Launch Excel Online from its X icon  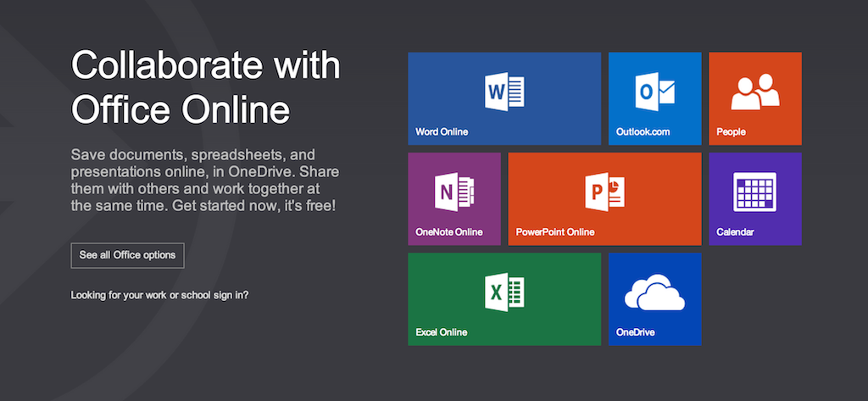coord(504,292)
